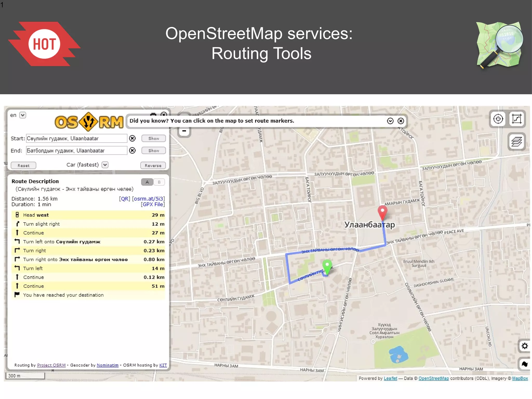Click the OpenStreetMap magnifier logo in the header
Viewport: 532px width, 399px height.
point(500,45)
